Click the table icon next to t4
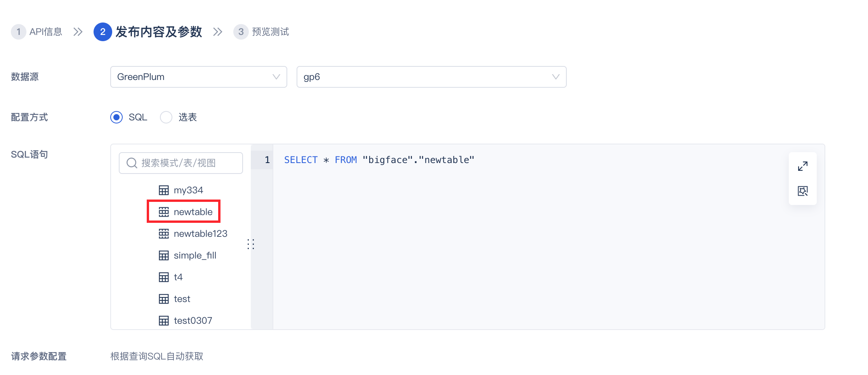Image resolution: width=868 pixels, height=375 pixels. [x=164, y=277]
